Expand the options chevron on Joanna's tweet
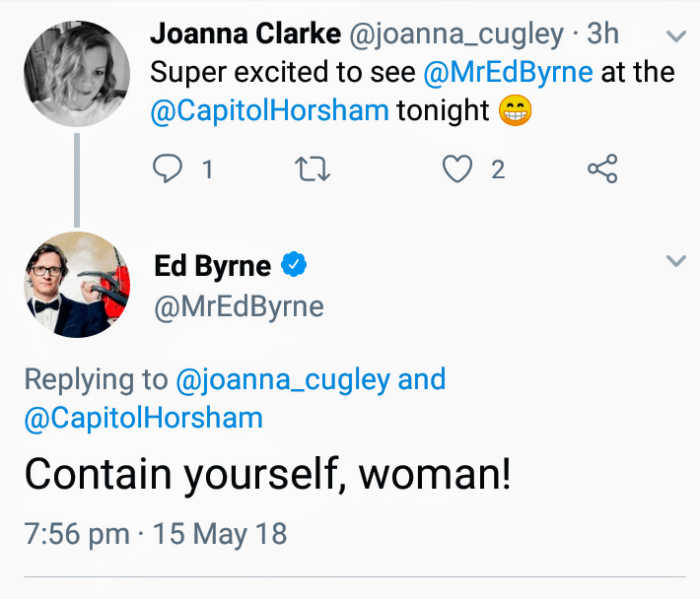 click(x=676, y=35)
